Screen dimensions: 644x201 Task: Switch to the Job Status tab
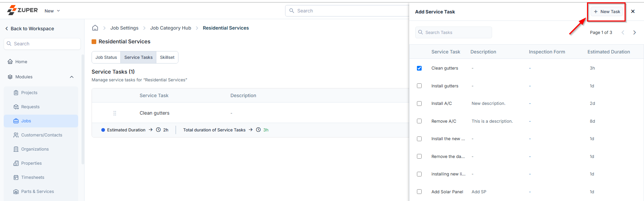coord(106,57)
